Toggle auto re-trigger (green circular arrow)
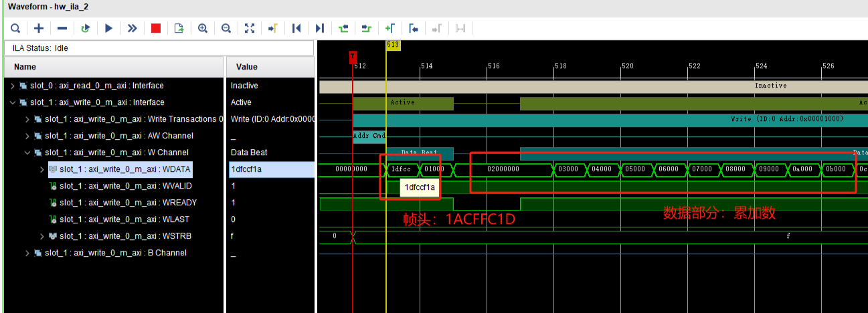 85,28
